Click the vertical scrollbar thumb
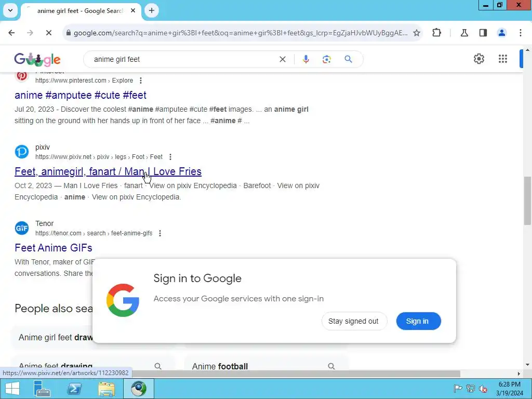532x399 pixels. click(x=527, y=201)
